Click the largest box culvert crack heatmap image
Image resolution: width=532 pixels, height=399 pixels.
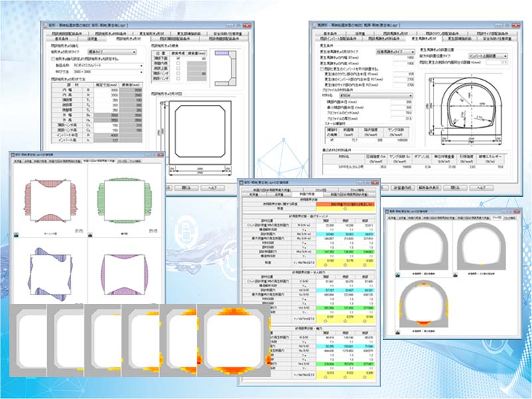226,341
